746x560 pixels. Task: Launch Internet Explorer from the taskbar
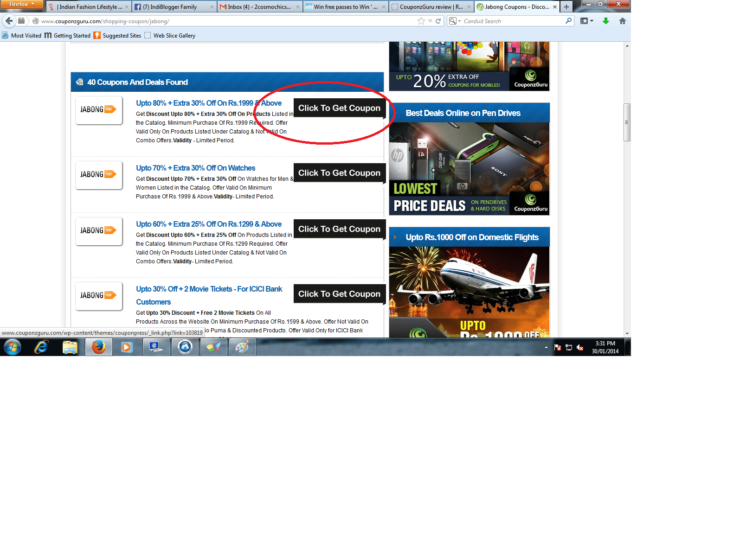click(x=41, y=347)
